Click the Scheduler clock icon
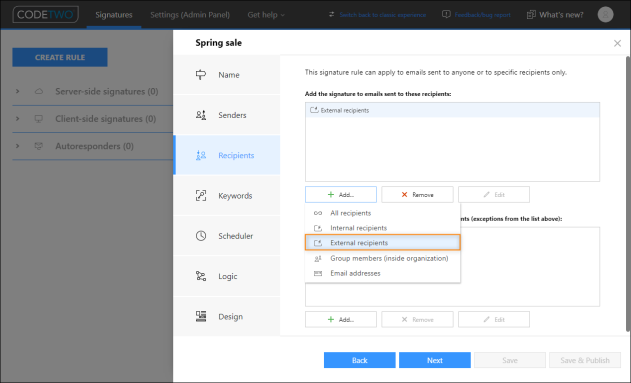The image size is (631, 383). (x=201, y=236)
